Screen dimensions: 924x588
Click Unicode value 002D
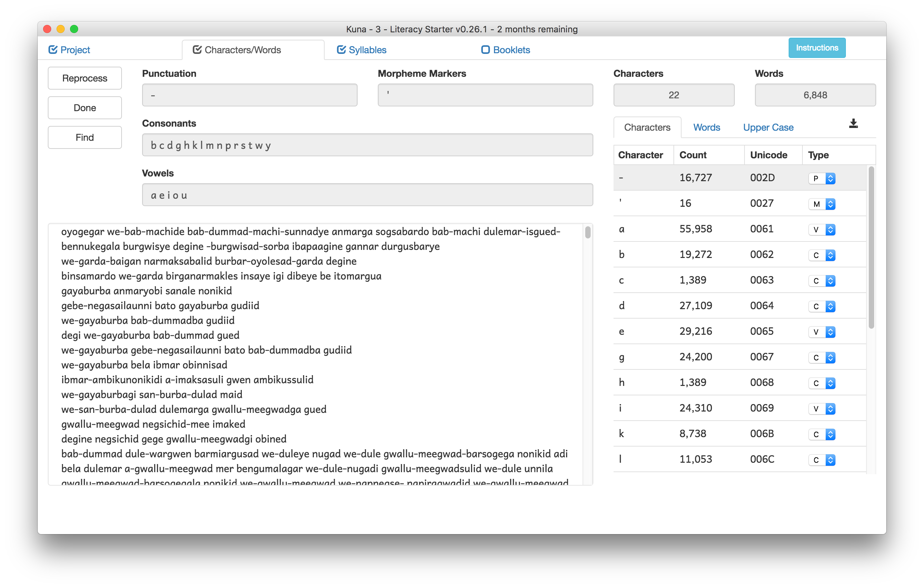(x=762, y=178)
